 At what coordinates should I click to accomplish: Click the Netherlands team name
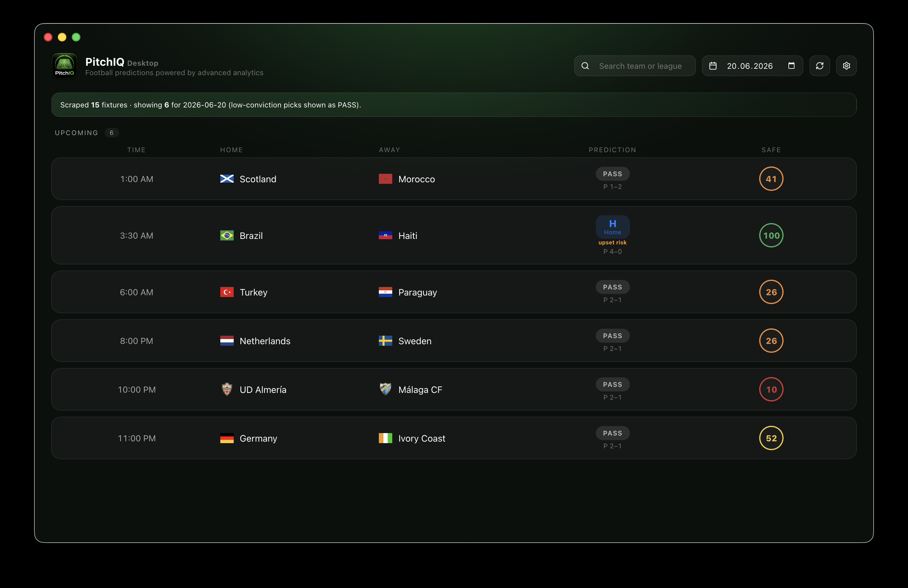click(265, 341)
